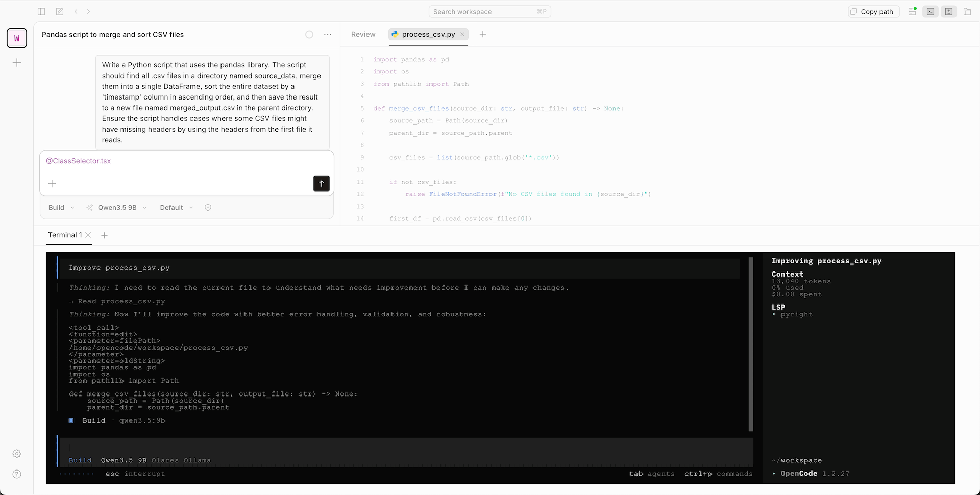Toggle the terminal panel button
The width and height of the screenshot is (980, 495).
click(x=930, y=11)
